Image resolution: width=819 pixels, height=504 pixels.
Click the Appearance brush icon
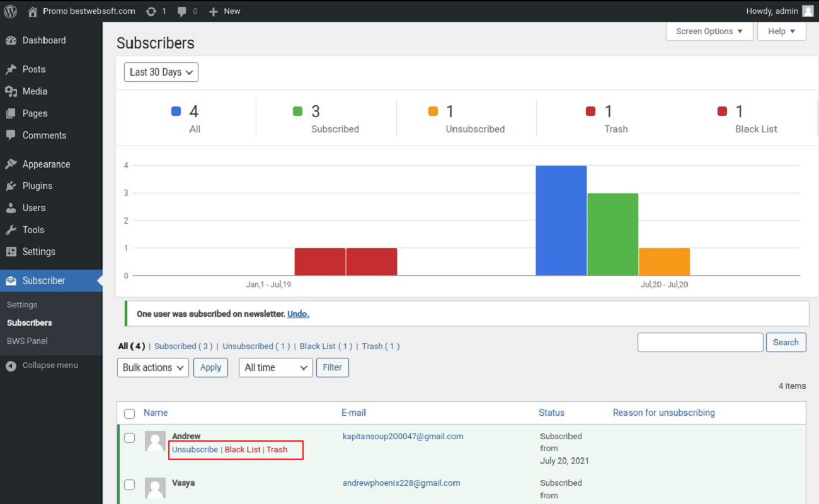[x=11, y=164]
